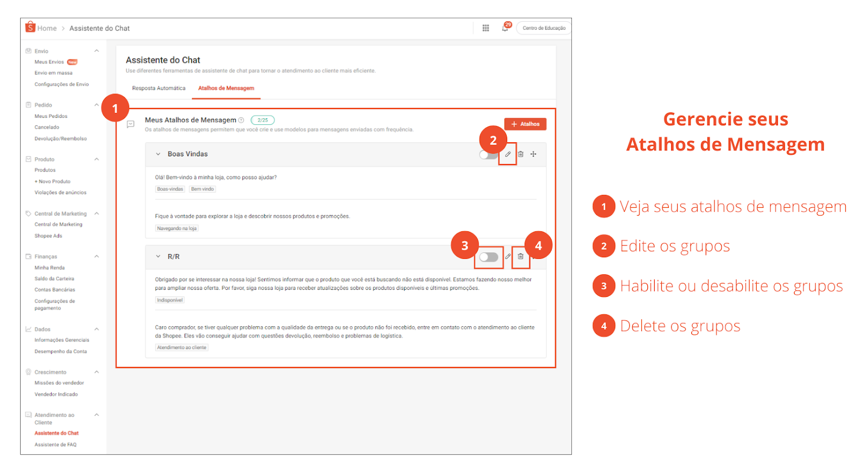Delete the R/R group with trash icon
Image resolution: width=868 pixels, height=475 pixels.
click(x=520, y=256)
